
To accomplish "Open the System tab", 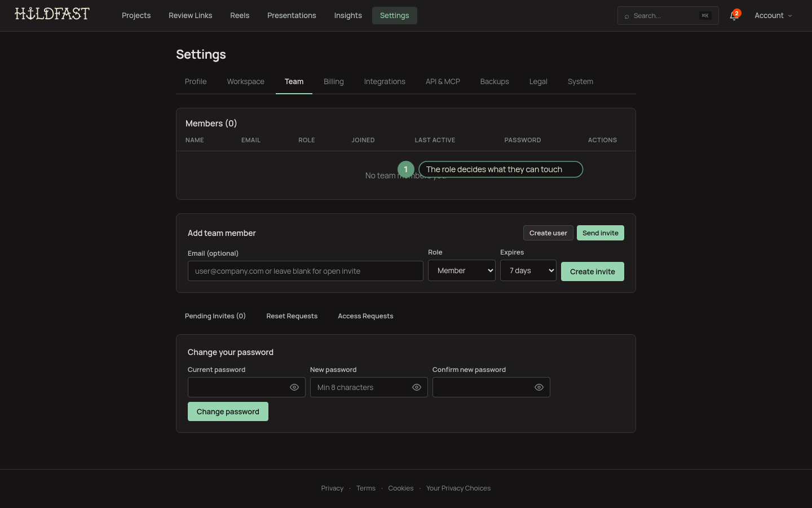I will point(580,82).
